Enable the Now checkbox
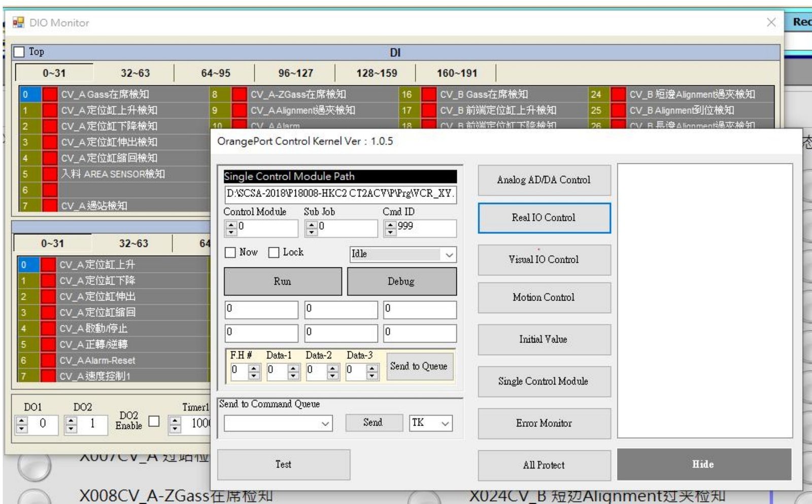 230,252
